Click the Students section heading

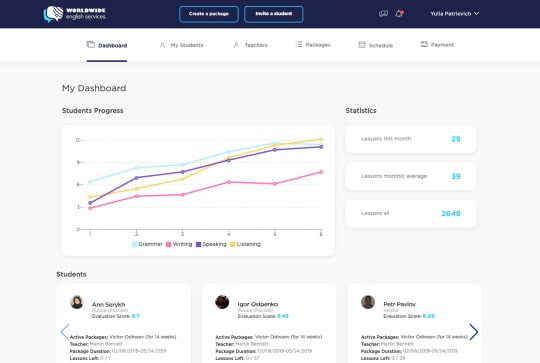[71, 274]
